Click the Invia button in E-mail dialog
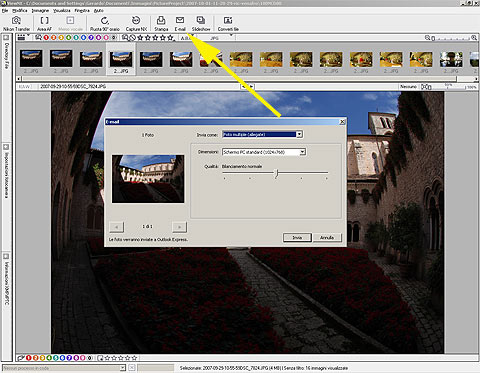 tap(297, 237)
